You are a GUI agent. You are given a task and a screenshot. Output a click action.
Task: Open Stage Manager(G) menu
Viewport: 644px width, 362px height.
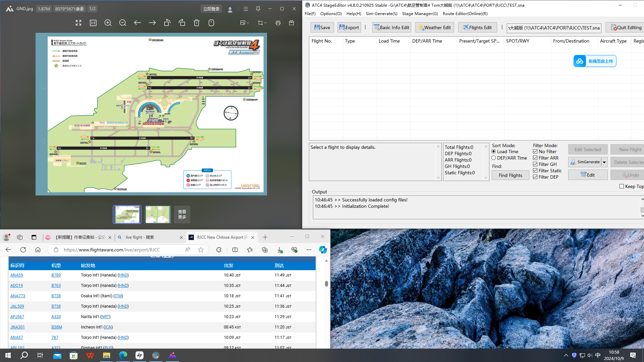420,14
